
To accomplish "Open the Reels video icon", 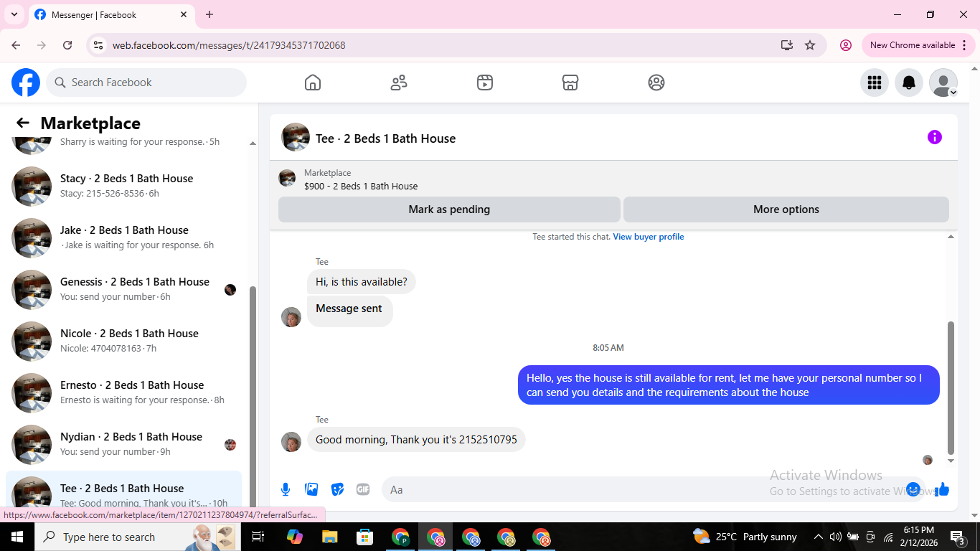I will click(x=485, y=83).
